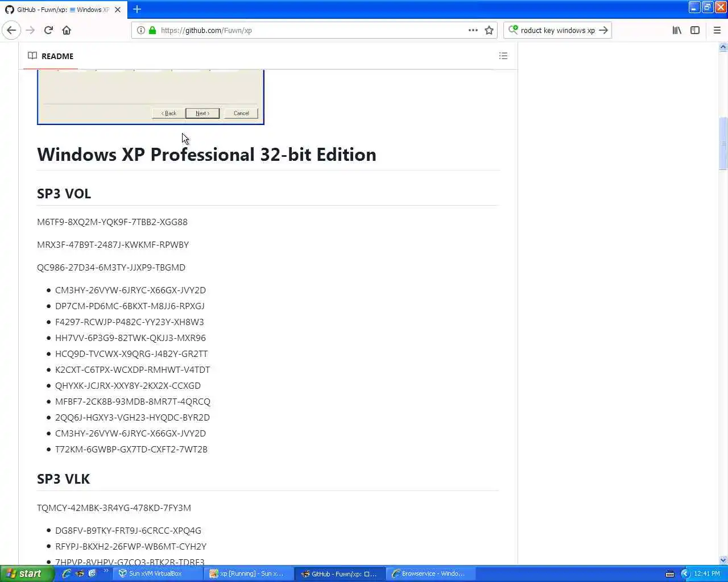Click the GitHub - Fuwn/xp taskbar button

pyautogui.click(x=340, y=573)
